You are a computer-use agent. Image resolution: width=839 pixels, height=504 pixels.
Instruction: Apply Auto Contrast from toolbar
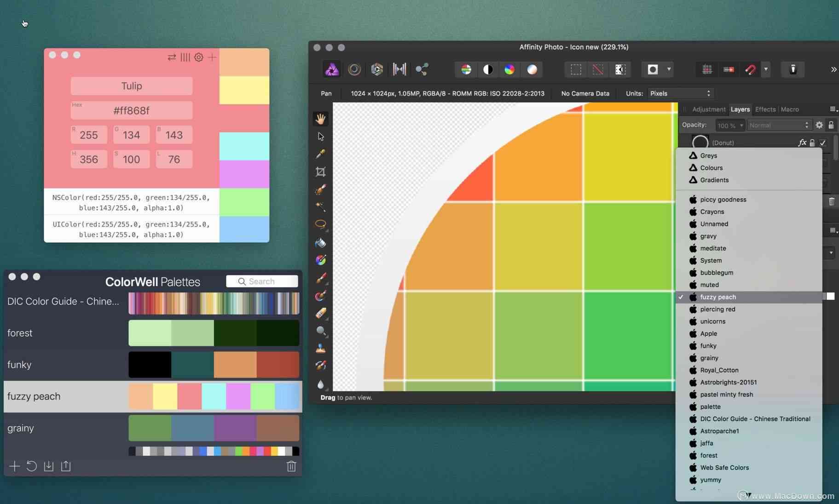(x=488, y=69)
